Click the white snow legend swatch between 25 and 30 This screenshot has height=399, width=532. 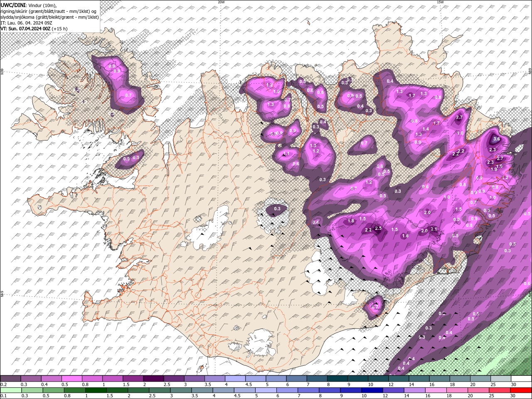(x=501, y=379)
